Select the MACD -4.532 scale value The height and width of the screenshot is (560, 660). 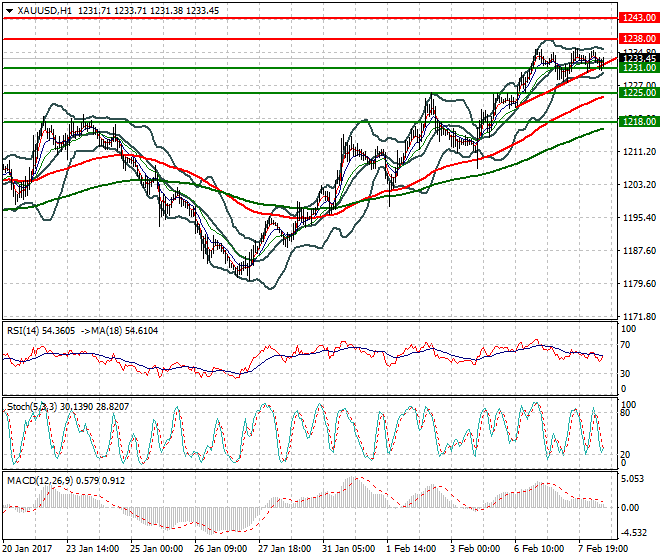click(x=633, y=533)
